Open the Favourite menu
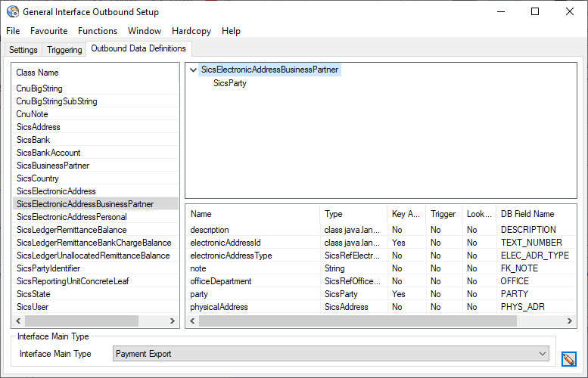Viewport: 588px width, 378px height. click(48, 31)
